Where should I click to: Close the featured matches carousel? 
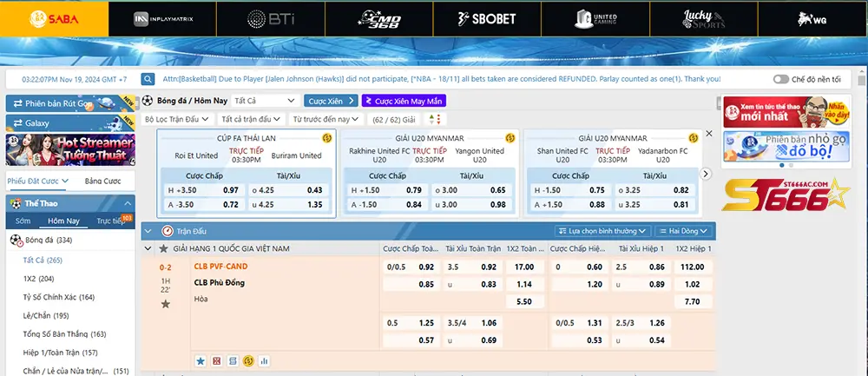tap(709, 134)
